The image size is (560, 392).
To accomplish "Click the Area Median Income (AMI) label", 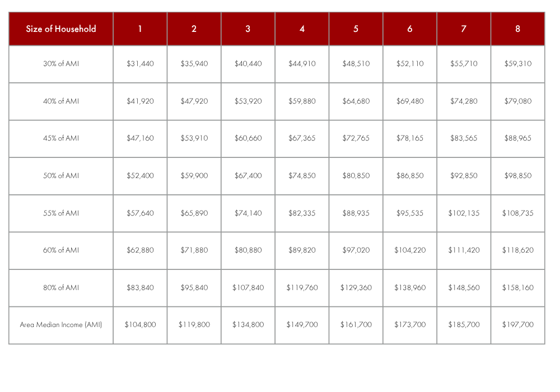I will point(60,325).
